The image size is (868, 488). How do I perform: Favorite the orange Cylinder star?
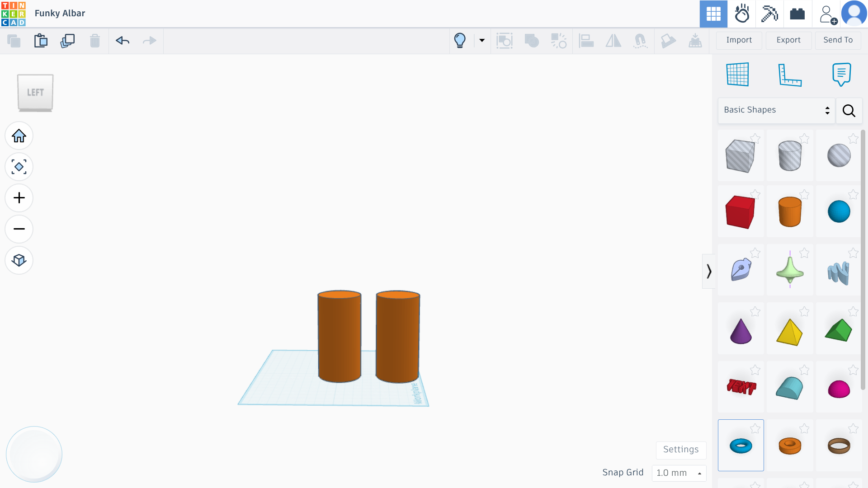(804, 194)
